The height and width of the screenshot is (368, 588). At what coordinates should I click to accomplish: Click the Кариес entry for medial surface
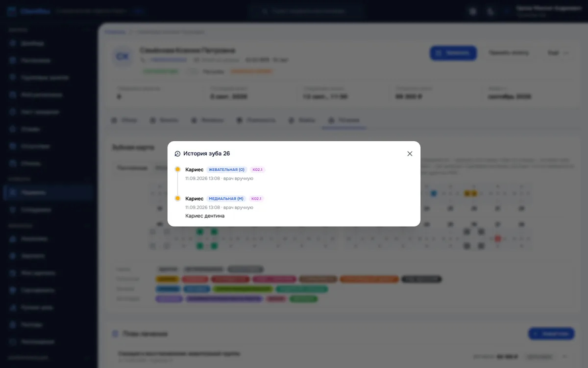(194, 199)
